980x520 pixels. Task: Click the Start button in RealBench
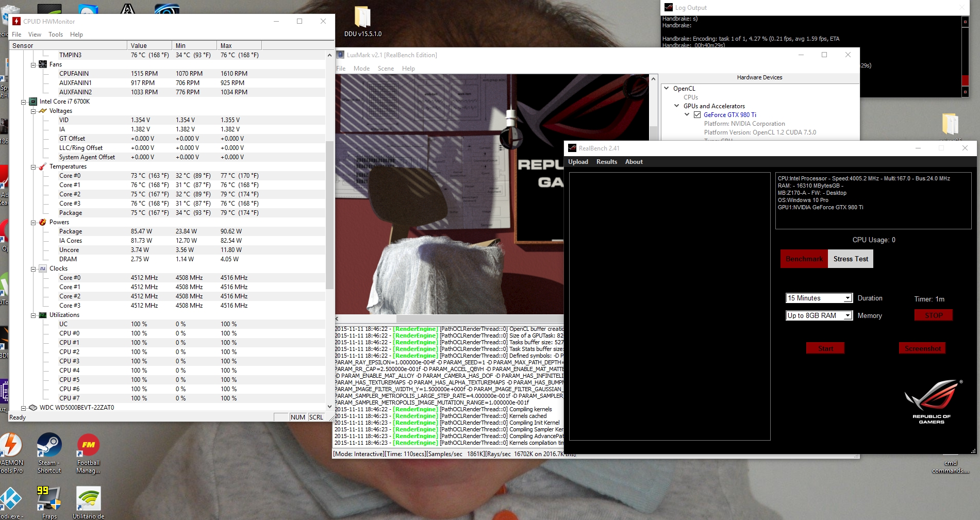[825, 348]
